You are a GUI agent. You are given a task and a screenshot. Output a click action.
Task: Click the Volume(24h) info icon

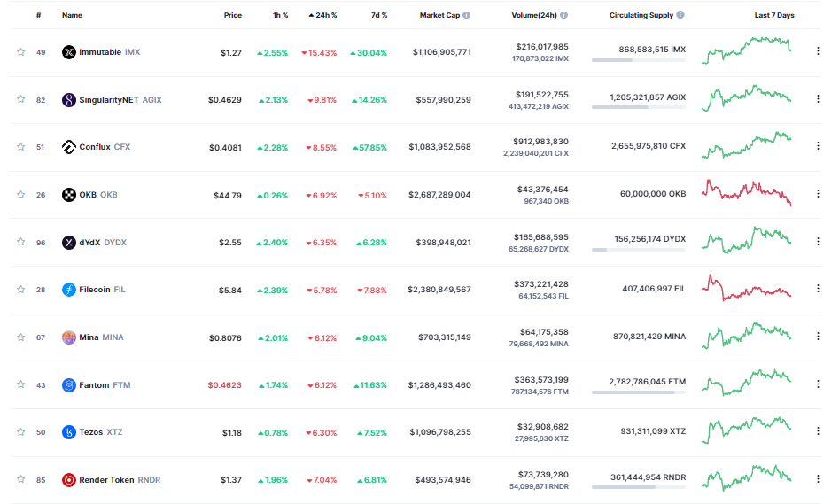click(x=564, y=15)
